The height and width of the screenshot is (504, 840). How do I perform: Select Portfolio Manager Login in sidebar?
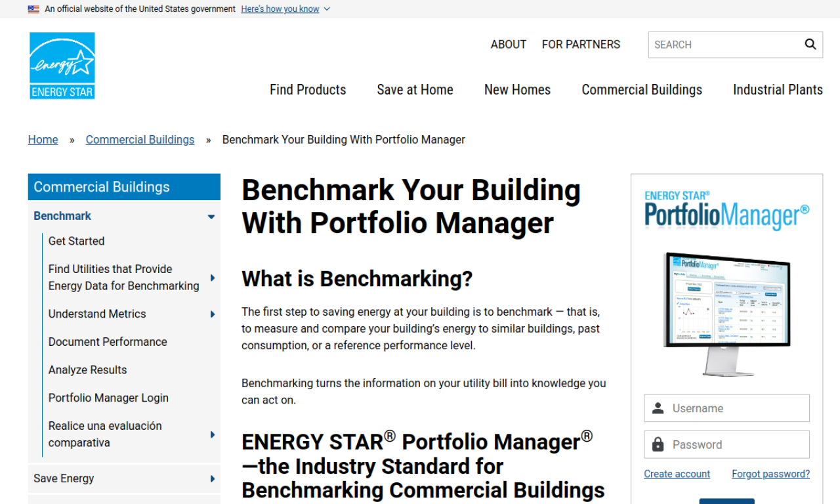point(108,398)
